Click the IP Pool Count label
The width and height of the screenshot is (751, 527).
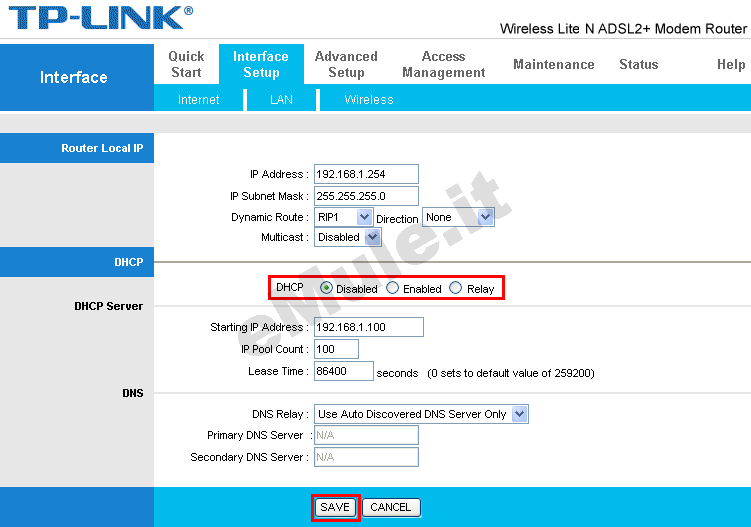click(274, 349)
